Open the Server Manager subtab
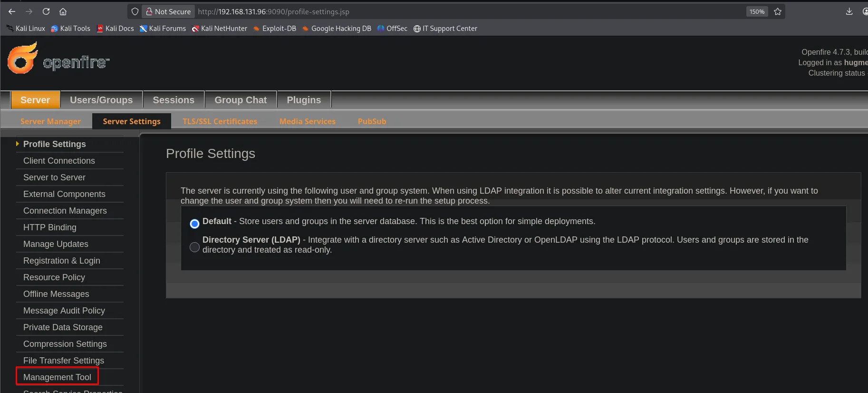Screen dimensions: 868x393 click(50, 121)
